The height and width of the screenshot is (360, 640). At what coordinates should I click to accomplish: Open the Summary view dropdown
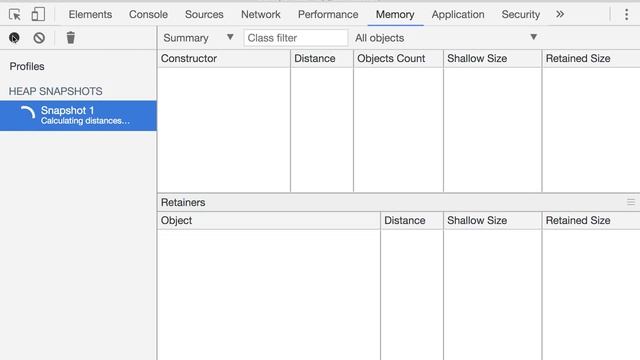click(x=198, y=38)
